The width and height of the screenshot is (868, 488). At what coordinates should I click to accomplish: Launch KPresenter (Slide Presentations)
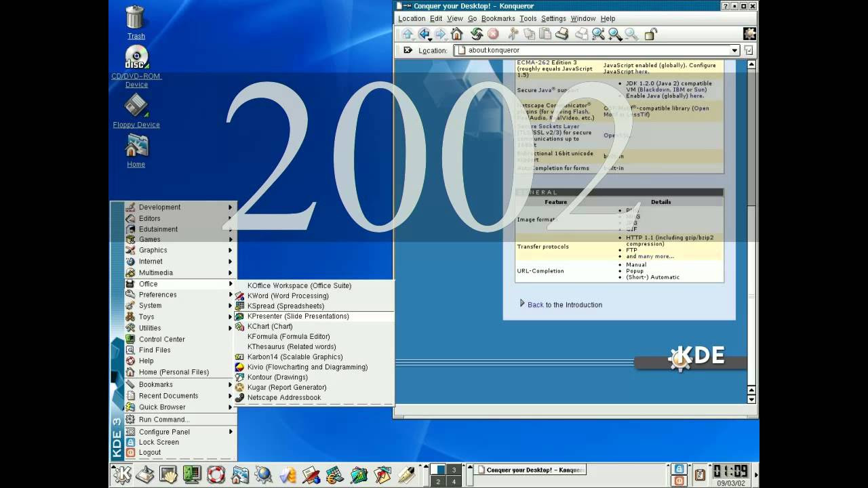(x=313, y=317)
